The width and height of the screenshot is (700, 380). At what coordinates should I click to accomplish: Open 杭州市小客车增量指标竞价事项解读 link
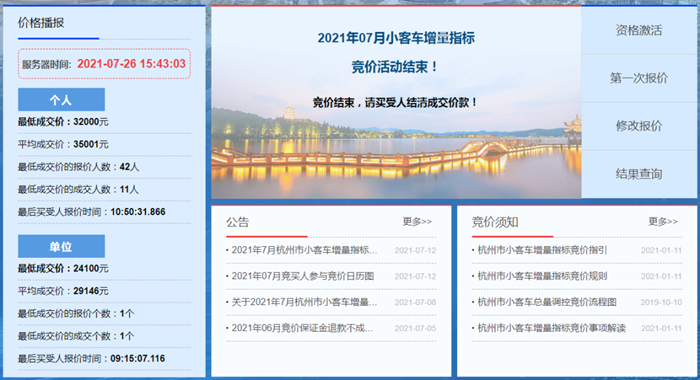click(x=551, y=328)
